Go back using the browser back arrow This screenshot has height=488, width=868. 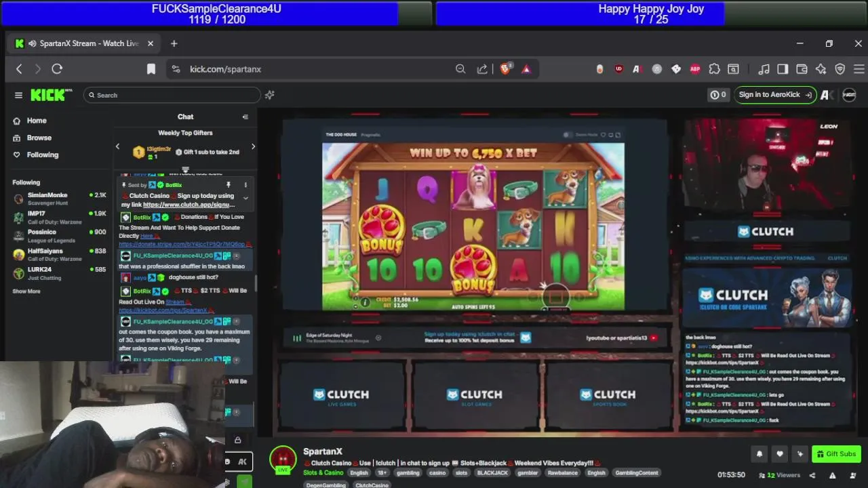(19, 68)
